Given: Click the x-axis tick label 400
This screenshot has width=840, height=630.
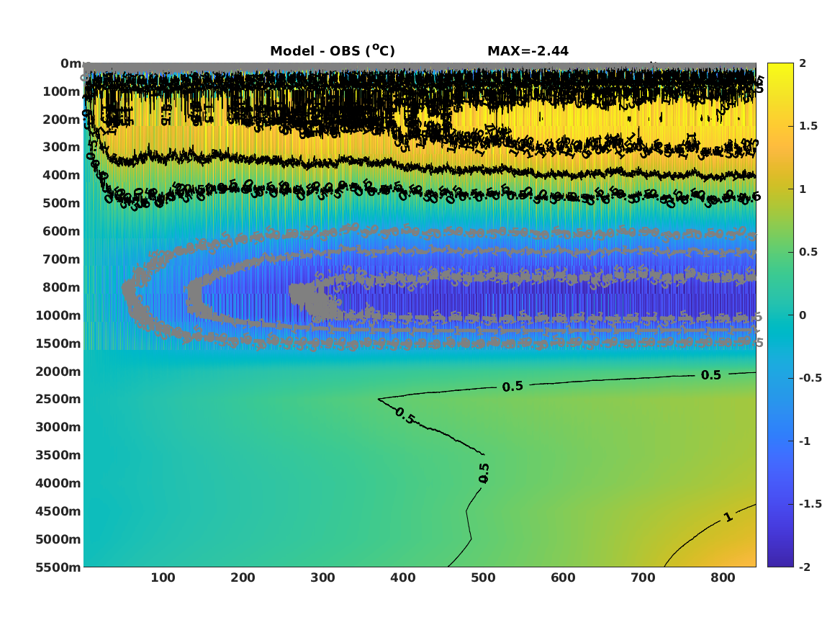Looking at the screenshot, I should 403,577.
